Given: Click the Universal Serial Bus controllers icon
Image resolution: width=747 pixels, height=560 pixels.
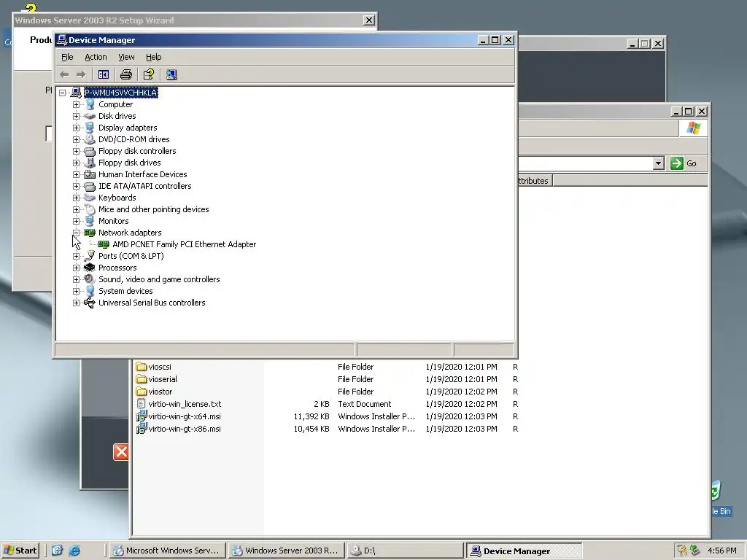Looking at the screenshot, I should (x=90, y=303).
